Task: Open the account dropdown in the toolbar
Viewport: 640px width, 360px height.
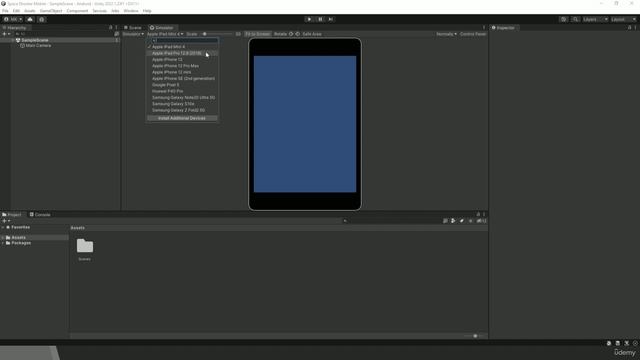Action: click(13, 19)
